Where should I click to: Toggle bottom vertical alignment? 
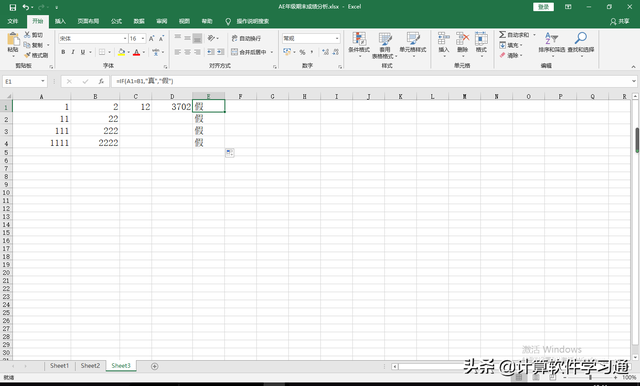pos(197,38)
